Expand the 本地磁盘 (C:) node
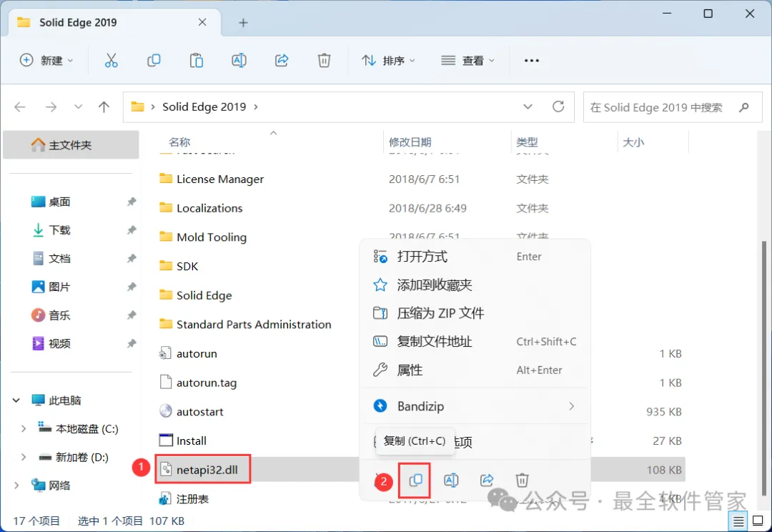The image size is (772, 532). (23, 429)
